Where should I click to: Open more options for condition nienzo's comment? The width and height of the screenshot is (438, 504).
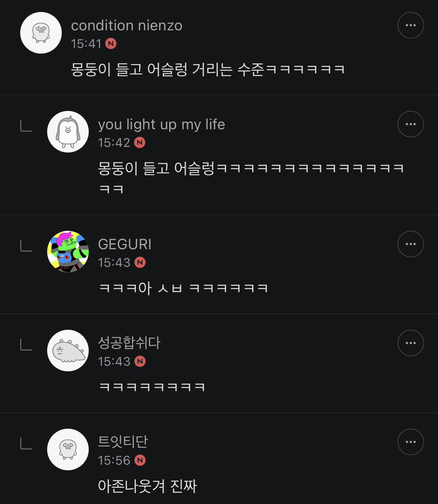(x=410, y=25)
